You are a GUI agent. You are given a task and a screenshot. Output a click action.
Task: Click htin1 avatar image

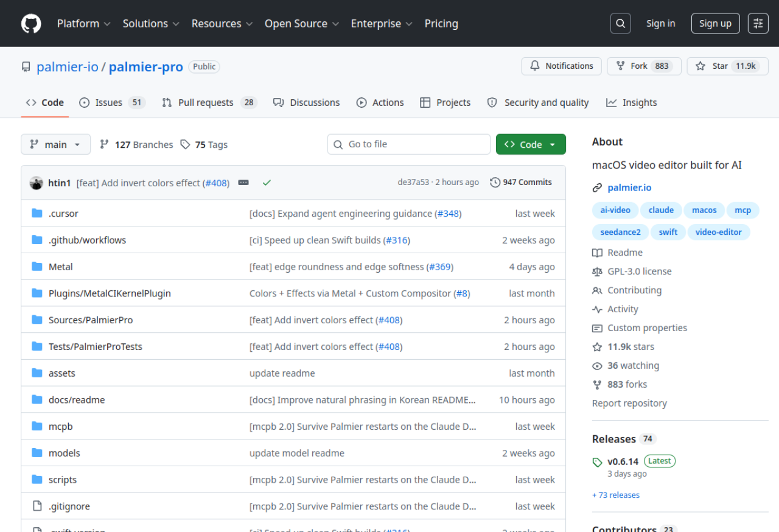[37, 183]
